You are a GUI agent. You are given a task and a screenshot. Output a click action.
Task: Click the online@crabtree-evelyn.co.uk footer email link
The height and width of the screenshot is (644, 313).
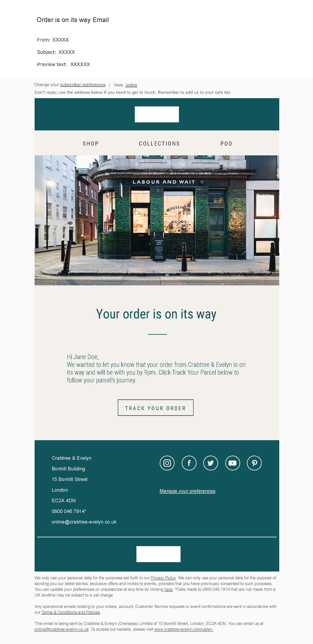point(61,629)
